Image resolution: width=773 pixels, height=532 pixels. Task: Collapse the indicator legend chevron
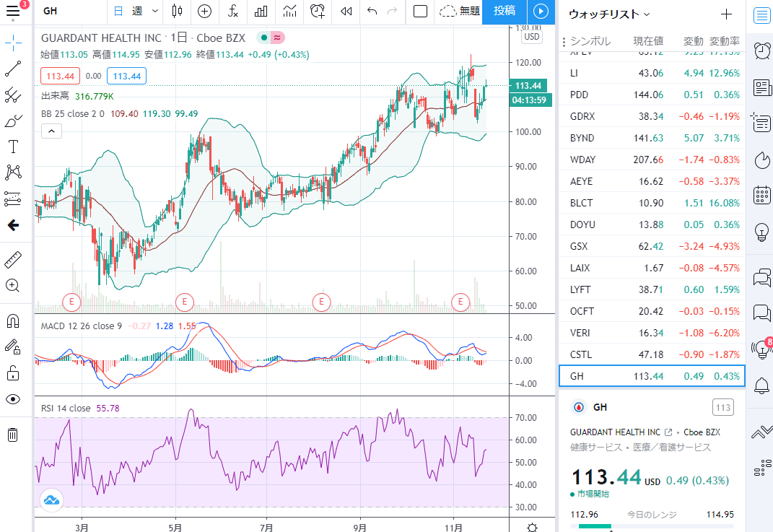tap(51, 131)
